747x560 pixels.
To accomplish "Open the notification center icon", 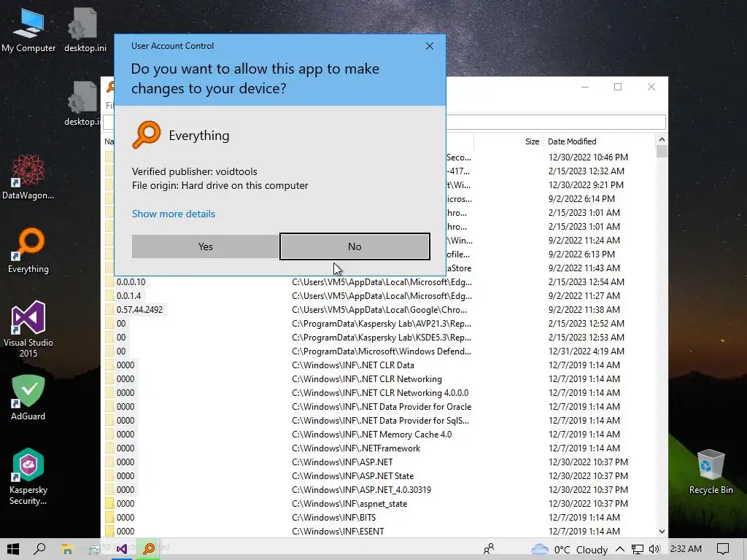I will point(723,549).
